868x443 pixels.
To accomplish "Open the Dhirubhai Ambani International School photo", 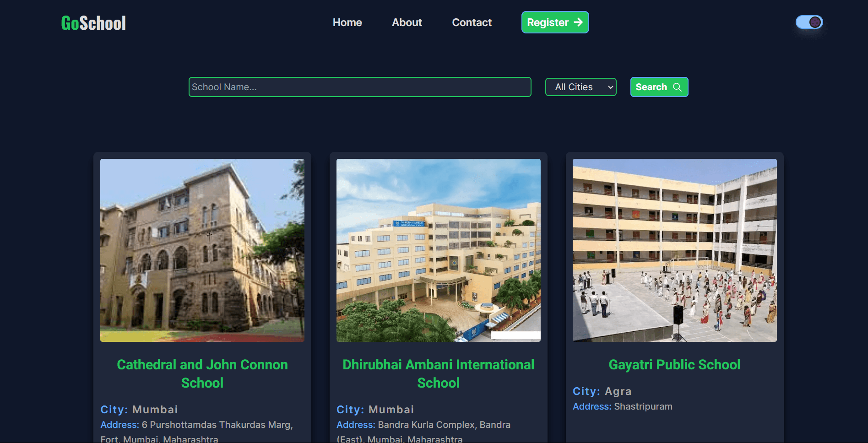I will (439, 250).
